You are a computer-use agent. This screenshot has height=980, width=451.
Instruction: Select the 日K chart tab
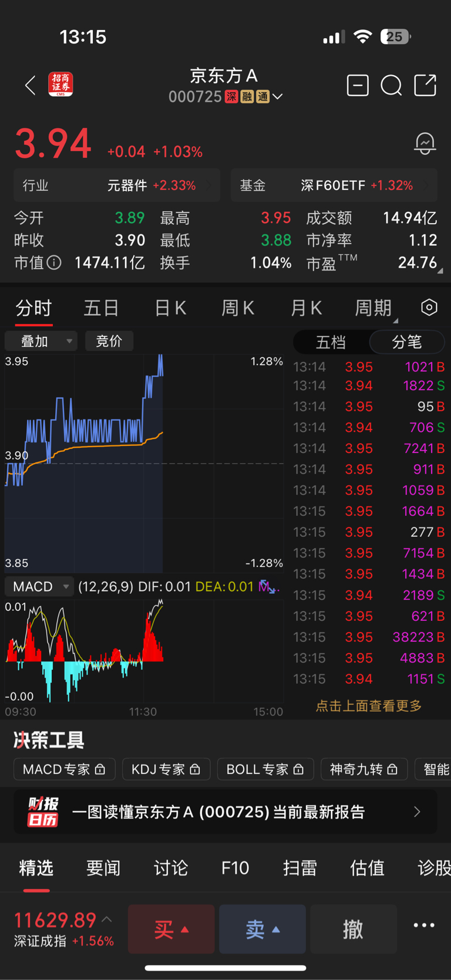pyautogui.click(x=170, y=308)
